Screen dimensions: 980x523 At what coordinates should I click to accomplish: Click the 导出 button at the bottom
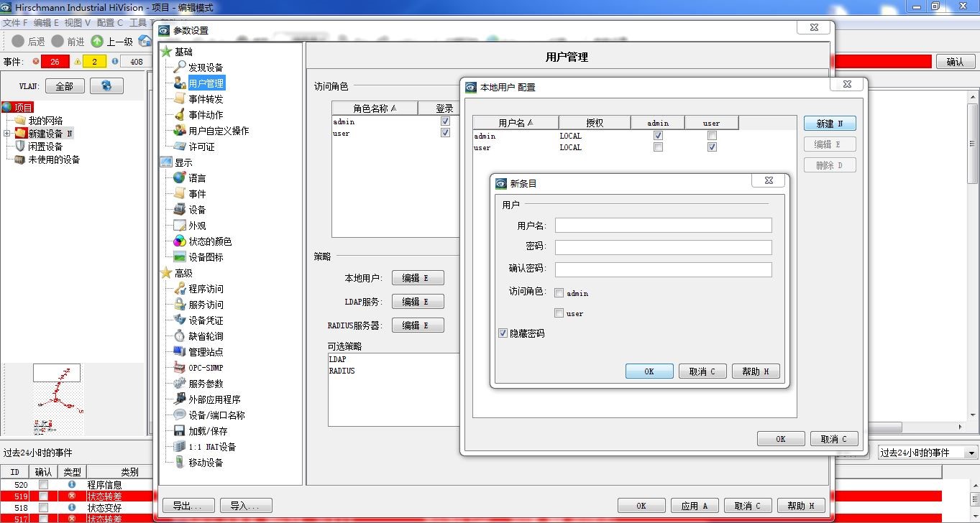(x=188, y=505)
